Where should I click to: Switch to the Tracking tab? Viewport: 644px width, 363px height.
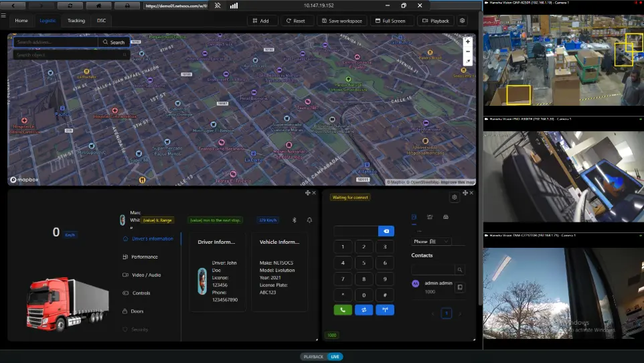(76, 21)
